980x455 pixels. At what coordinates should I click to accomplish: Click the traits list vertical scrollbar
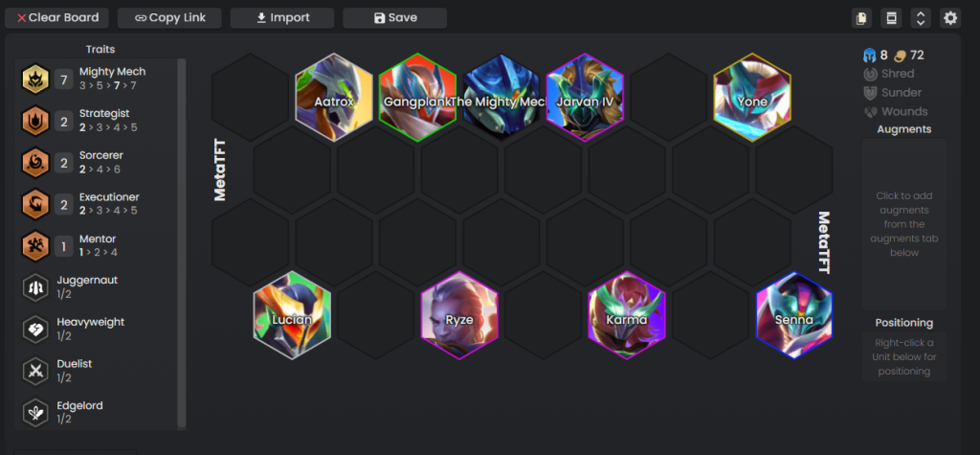point(182,243)
